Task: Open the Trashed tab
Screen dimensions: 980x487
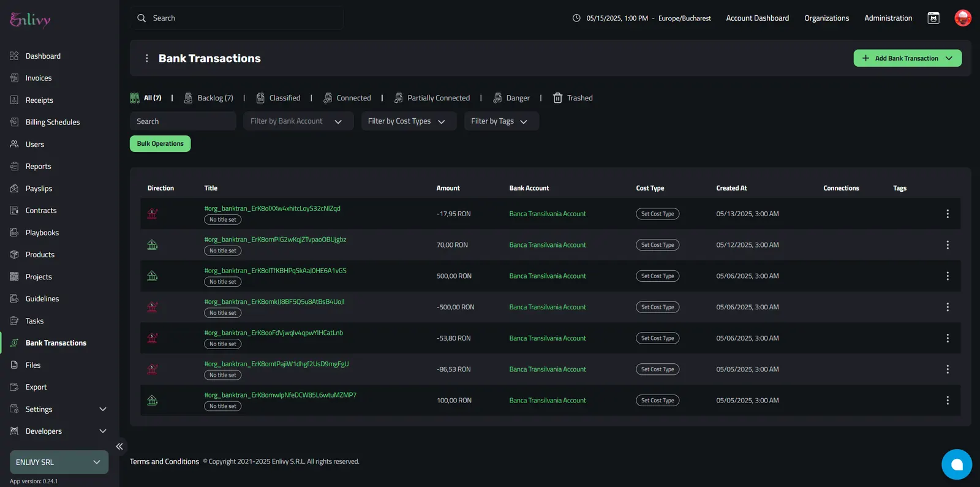Action: tap(573, 98)
